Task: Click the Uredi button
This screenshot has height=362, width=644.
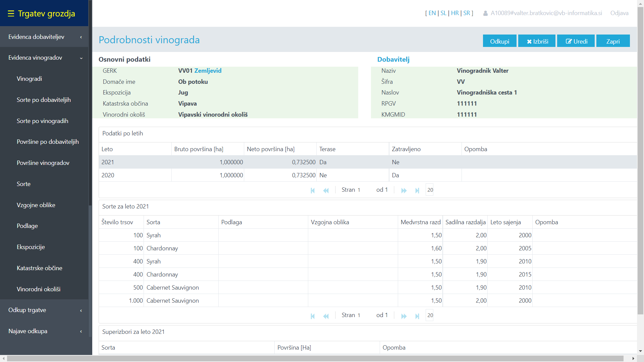Action: 576,41
